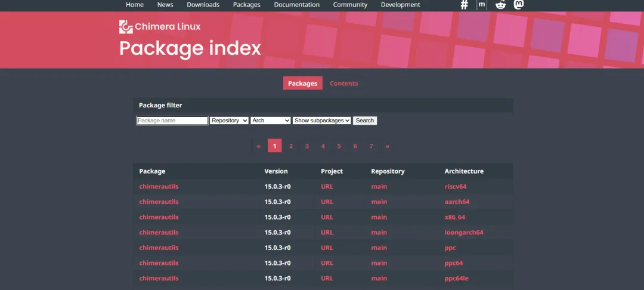Viewport: 644px width, 290px height.
Task: Click main repository in ppc64 row
Action: coord(379,263)
